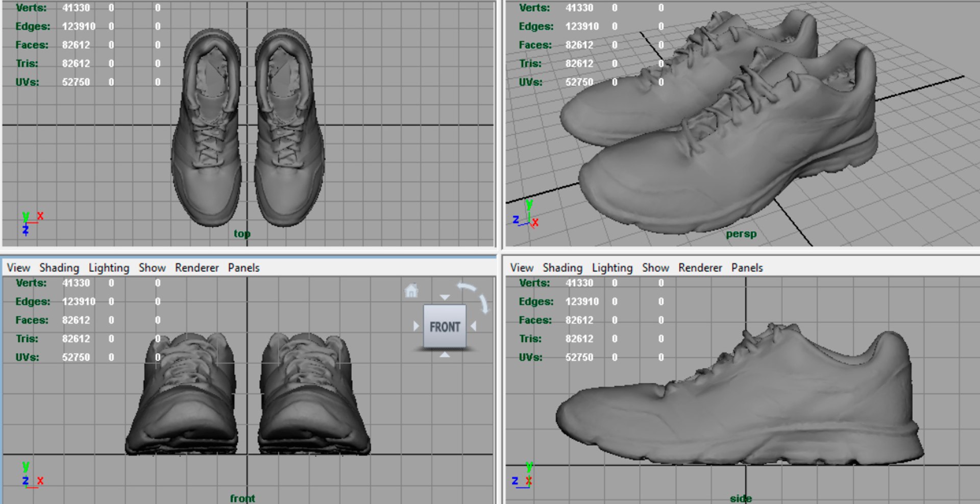Open the View menu in the front panel
Screen dimensions: 980x504
(x=18, y=268)
